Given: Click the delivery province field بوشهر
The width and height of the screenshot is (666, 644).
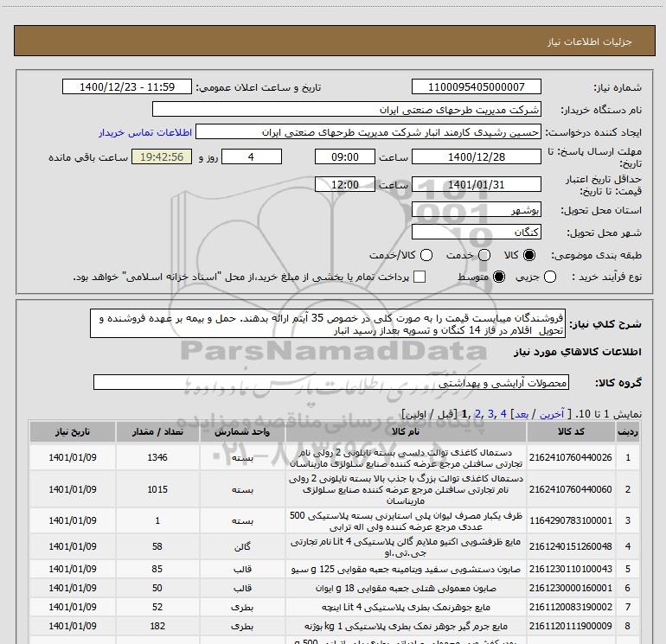Looking at the screenshot, I should coord(476,210).
